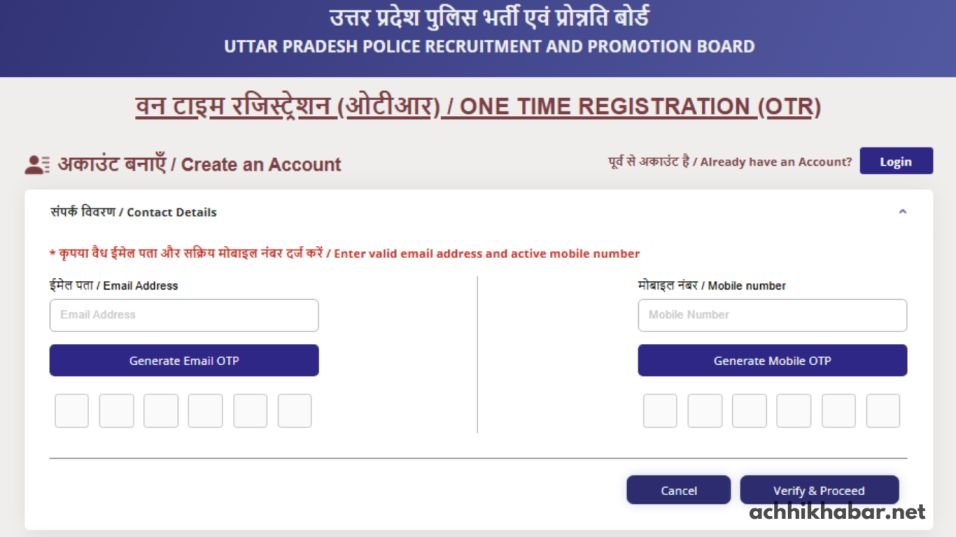Select the second email OTP digit box
The width and height of the screenshot is (956, 537).
pos(117,411)
